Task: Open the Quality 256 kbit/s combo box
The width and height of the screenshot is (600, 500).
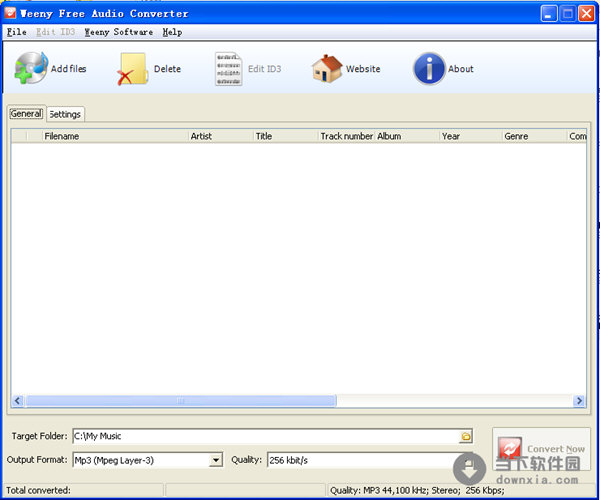Action: click(x=369, y=460)
